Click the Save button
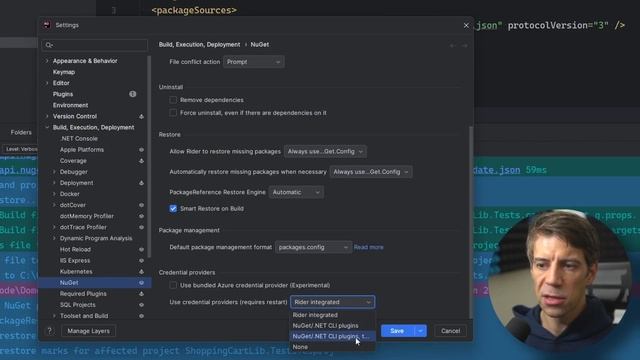 tap(398, 331)
